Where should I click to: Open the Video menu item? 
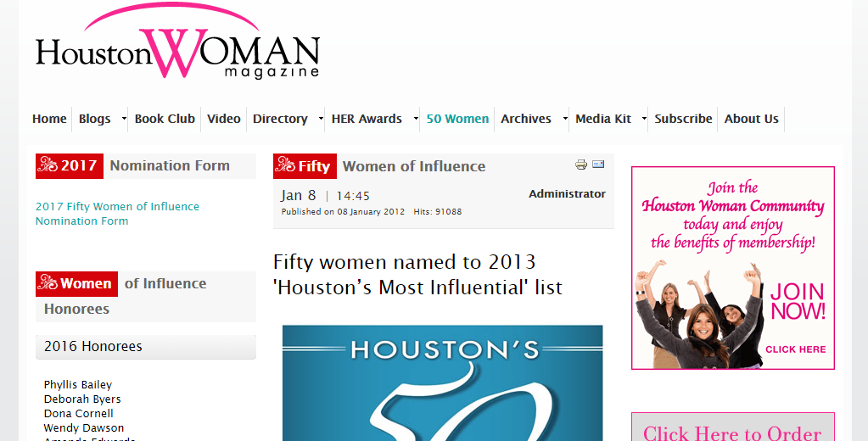224,119
